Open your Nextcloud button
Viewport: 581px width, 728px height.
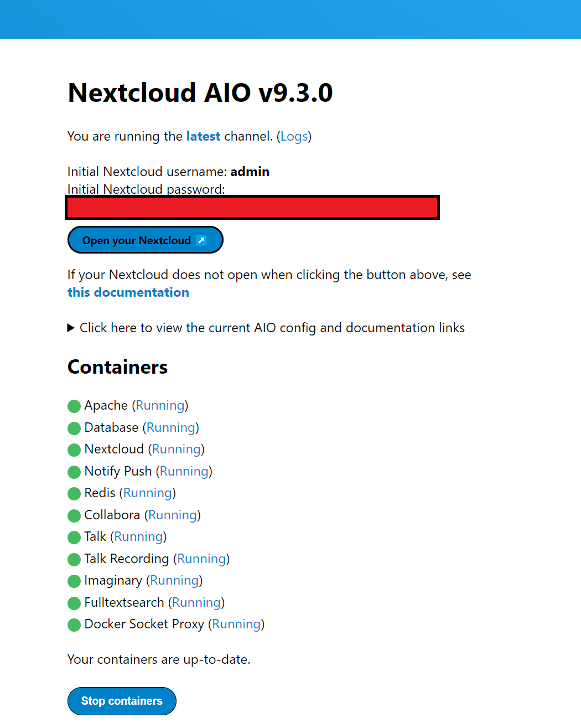[x=145, y=240]
